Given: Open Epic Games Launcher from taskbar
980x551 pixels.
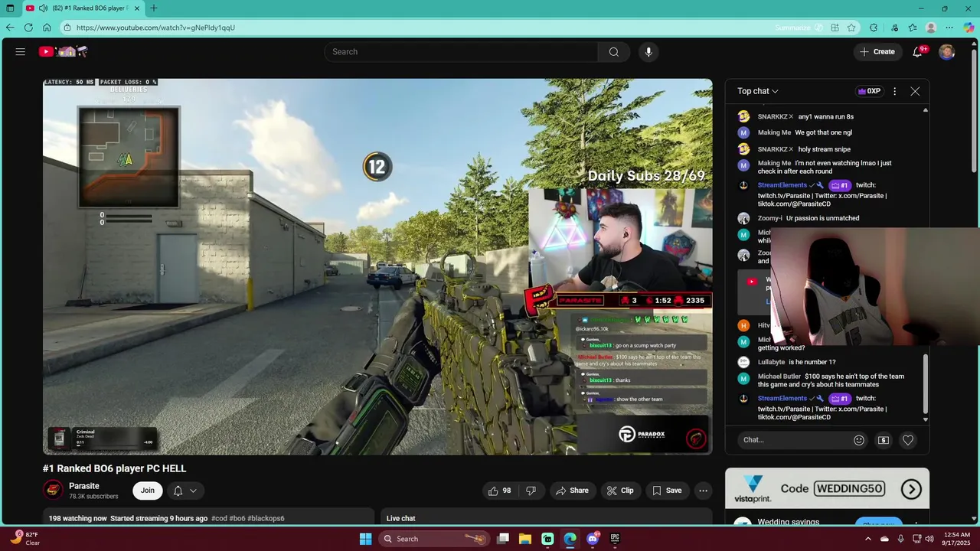Looking at the screenshot, I should tap(615, 539).
